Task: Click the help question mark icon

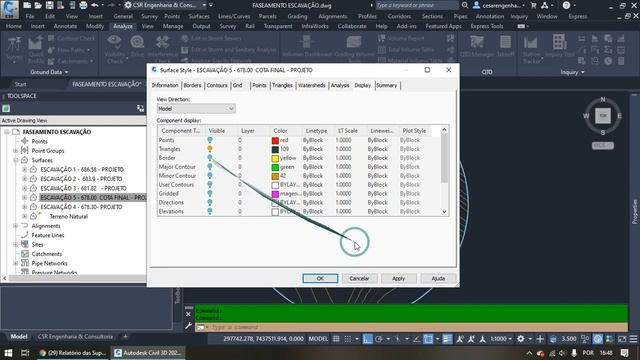Action: [566, 5]
